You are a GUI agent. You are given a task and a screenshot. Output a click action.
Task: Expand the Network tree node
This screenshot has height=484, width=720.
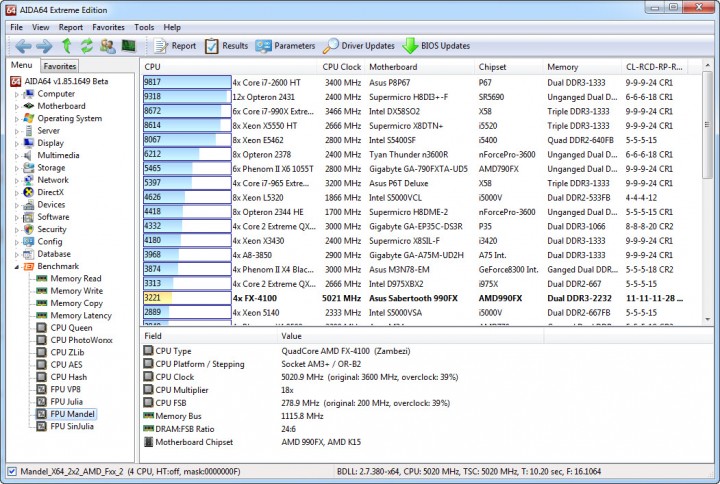[x=17, y=180]
